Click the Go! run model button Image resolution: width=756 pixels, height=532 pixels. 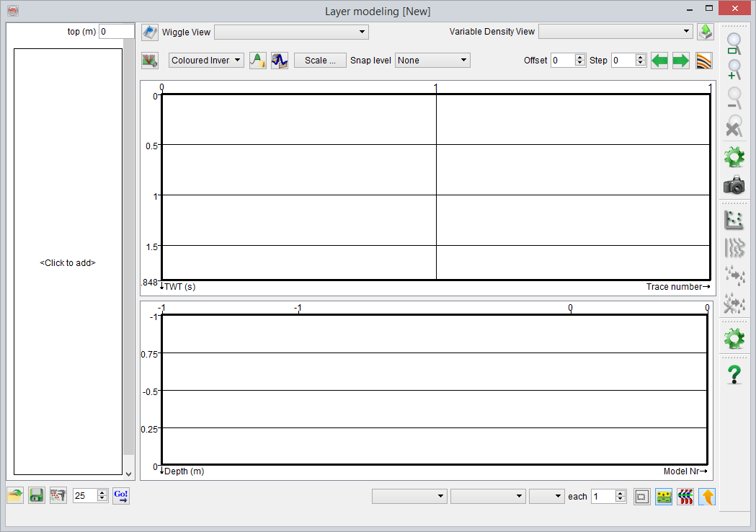click(121, 496)
